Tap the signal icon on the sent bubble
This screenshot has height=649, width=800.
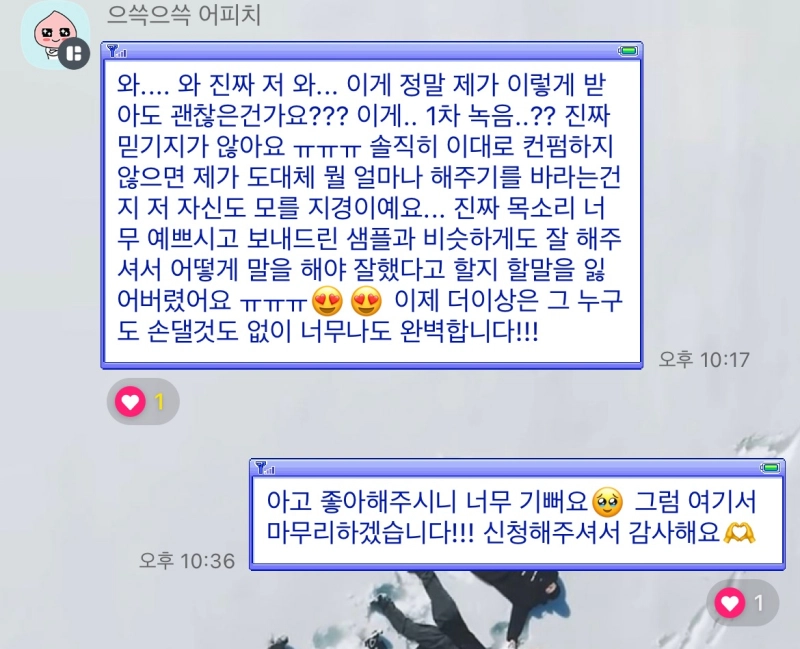pos(265,467)
